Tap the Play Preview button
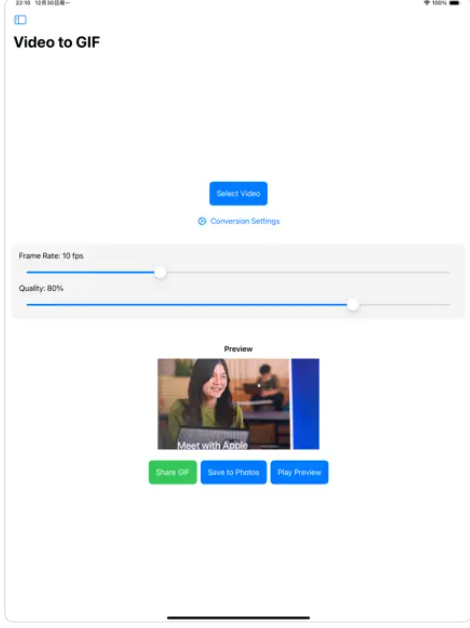This screenshot has width=470, height=628. [299, 472]
